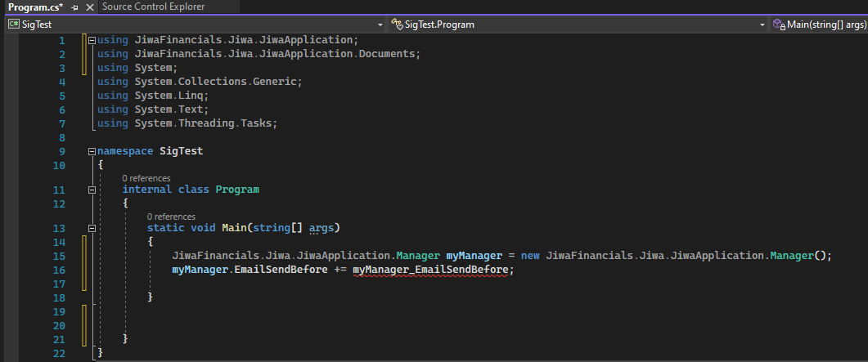The width and height of the screenshot is (868, 362).
Task: Click line number 16 in the margin
Action: tap(58, 270)
